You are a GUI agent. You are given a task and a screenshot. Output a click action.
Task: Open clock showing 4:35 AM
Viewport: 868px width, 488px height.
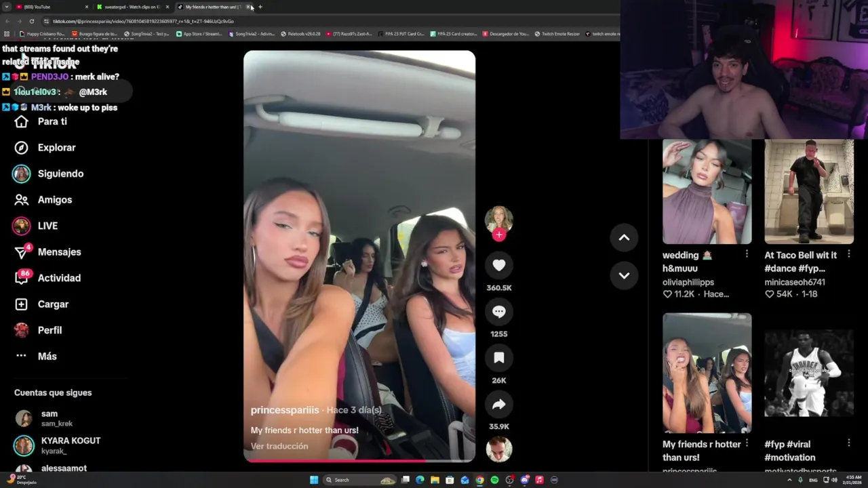pos(852,480)
